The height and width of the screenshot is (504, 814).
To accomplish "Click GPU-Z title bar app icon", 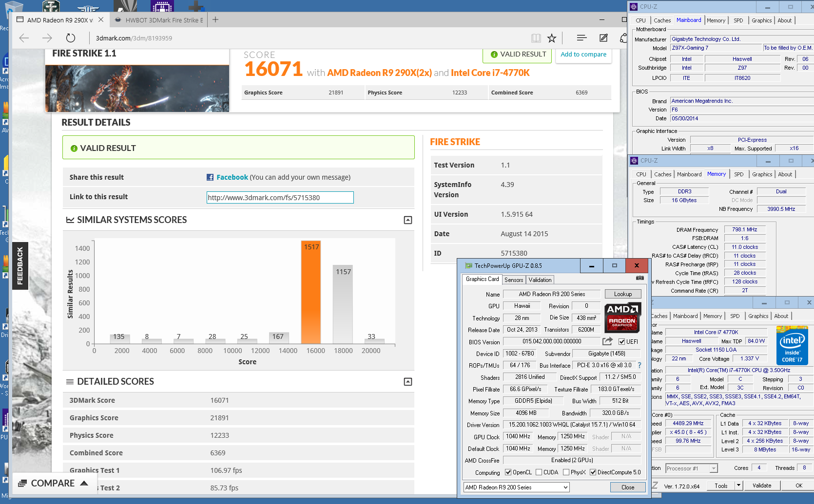I will [469, 266].
